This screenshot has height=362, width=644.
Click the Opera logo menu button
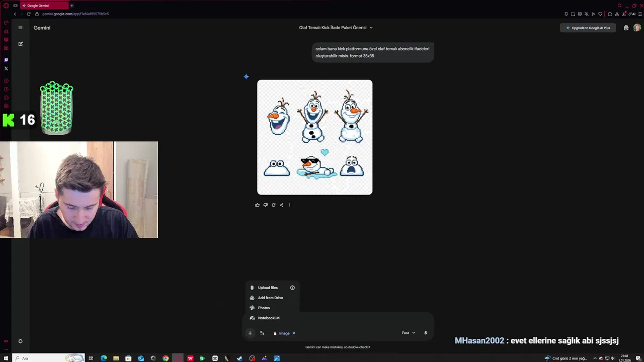click(x=6, y=6)
